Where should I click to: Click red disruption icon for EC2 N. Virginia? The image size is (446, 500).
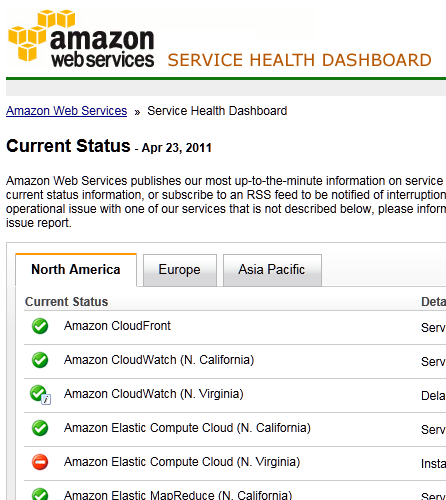[40, 462]
